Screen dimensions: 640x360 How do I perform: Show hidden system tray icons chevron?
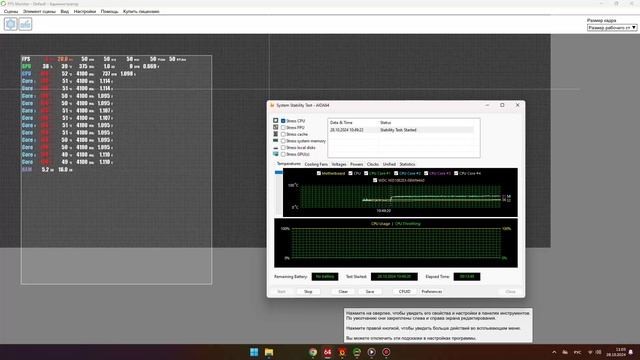pos(554,352)
